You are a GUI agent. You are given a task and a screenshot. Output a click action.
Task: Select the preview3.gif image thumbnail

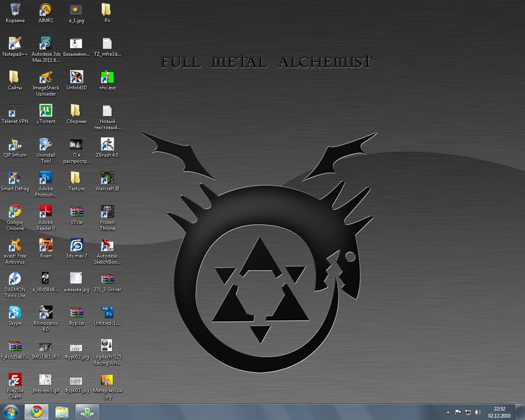pos(46,380)
